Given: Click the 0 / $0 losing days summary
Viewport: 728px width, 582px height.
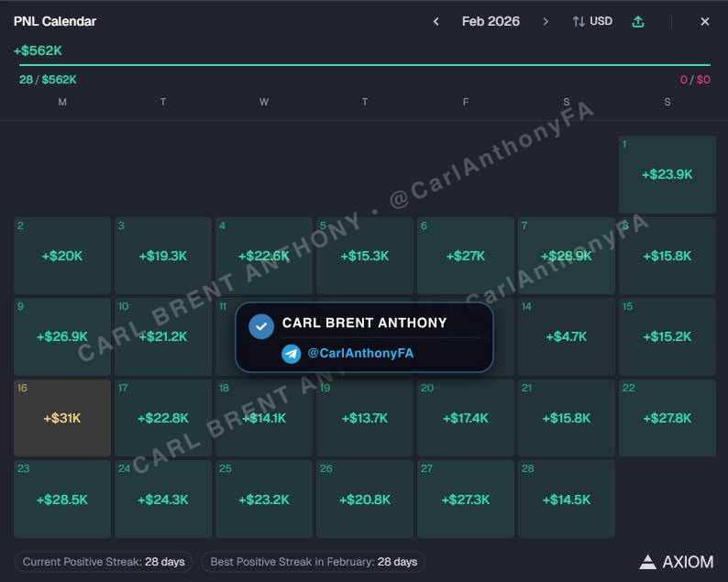Looking at the screenshot, I should [695, 80].
